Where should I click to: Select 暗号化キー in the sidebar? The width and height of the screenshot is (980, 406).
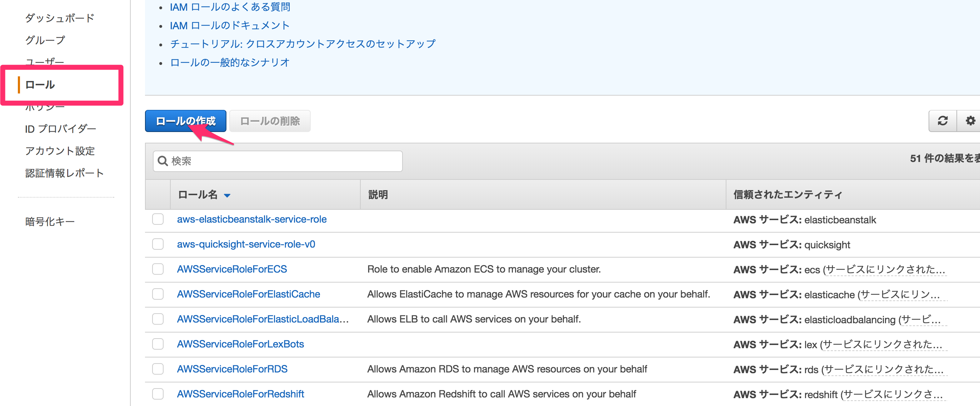click(50, 221)
